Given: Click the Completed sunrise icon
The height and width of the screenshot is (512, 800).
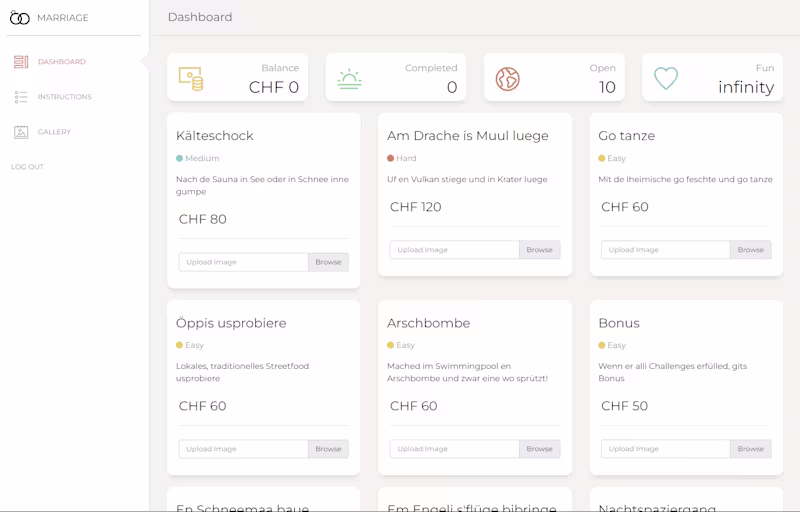Looking at the screenshot, I should click(349, 78).
